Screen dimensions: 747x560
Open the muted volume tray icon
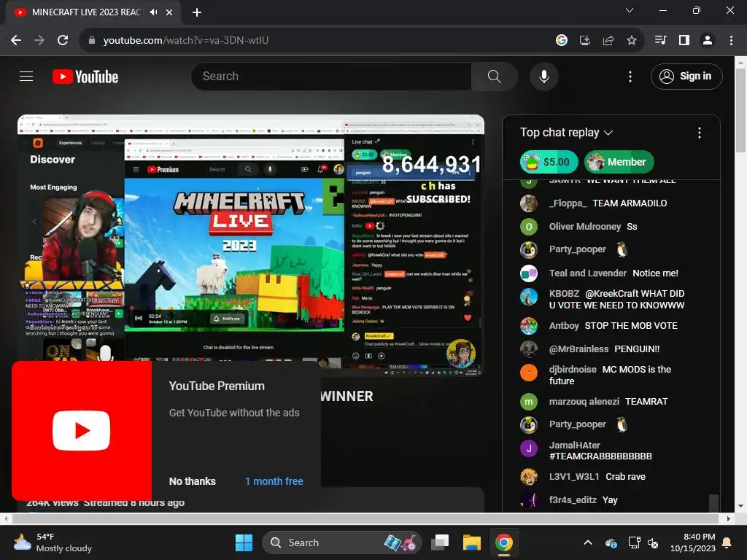tap(653, 542)
